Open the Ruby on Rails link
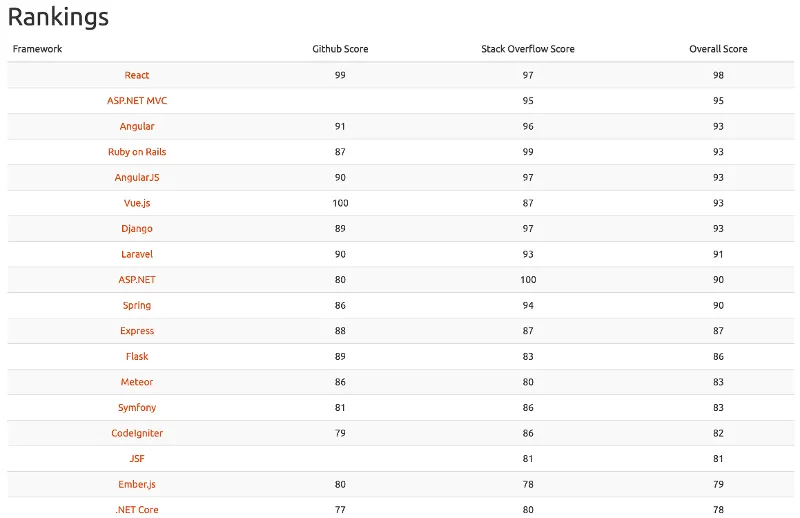The image size is (800, 518). [137, 152]
